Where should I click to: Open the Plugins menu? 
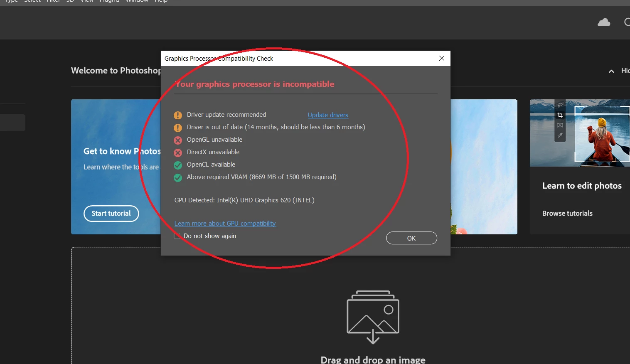[x=109, y=1]
